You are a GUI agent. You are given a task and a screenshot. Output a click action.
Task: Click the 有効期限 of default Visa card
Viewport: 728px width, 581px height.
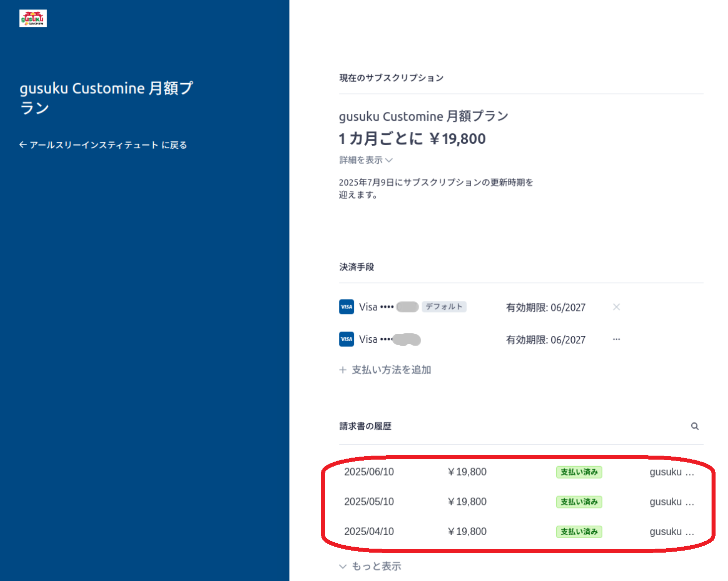point(546,307)
